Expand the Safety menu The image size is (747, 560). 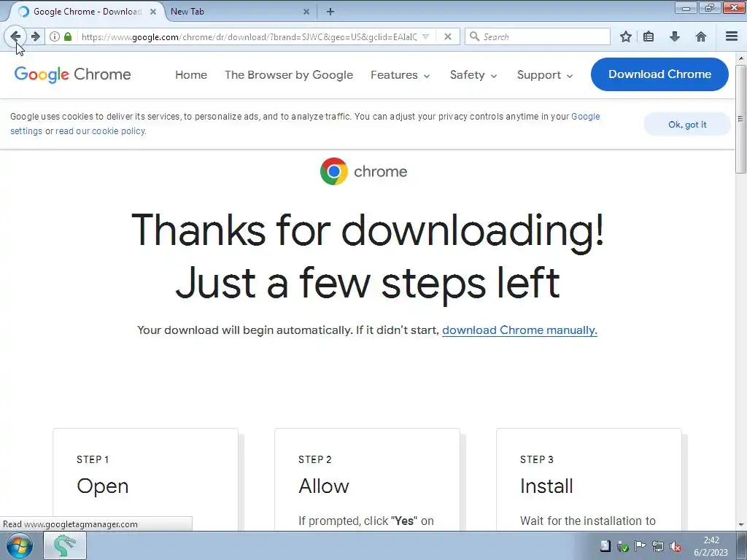click(x=473, y=75)
